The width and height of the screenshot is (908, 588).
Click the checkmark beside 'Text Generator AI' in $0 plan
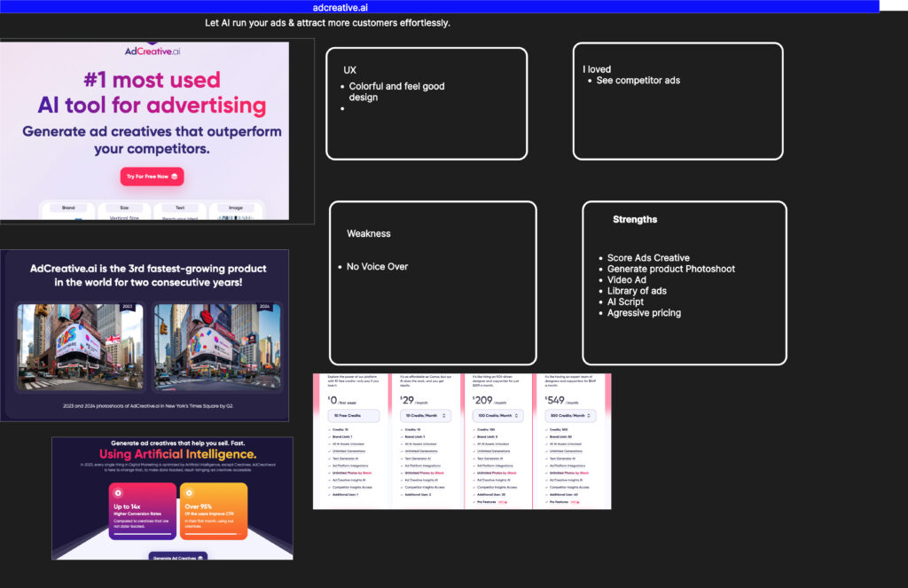pyautogui.click(x=329, y=458)
